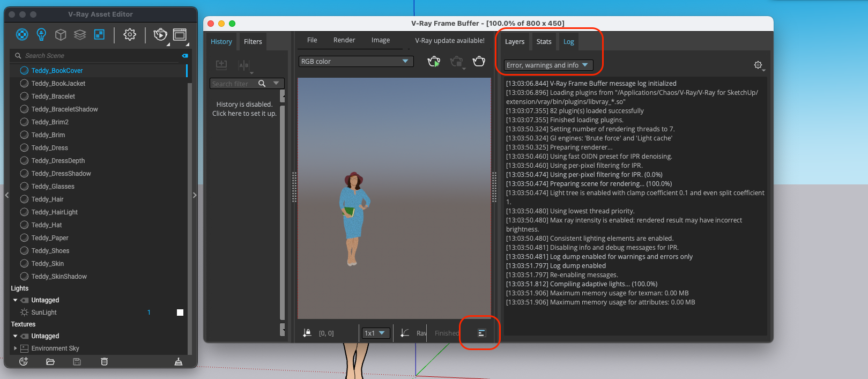Switch to the Layers tab
This screenshot has width=868, height=379.
(515, 42)
